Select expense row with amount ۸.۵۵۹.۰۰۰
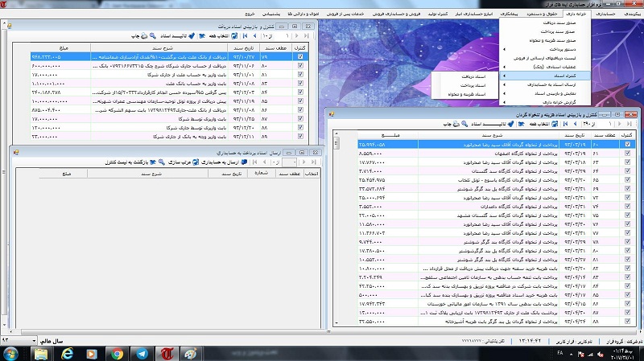The height and width of the screenshot is (361, 644). click(496, 154)
